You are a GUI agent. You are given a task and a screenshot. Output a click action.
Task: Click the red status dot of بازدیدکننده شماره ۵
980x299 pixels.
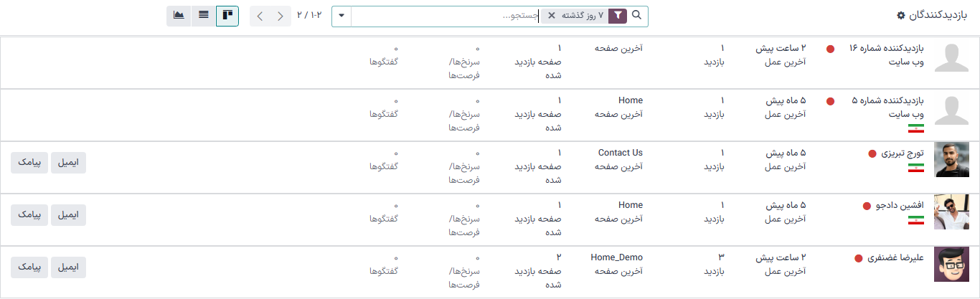831,102
